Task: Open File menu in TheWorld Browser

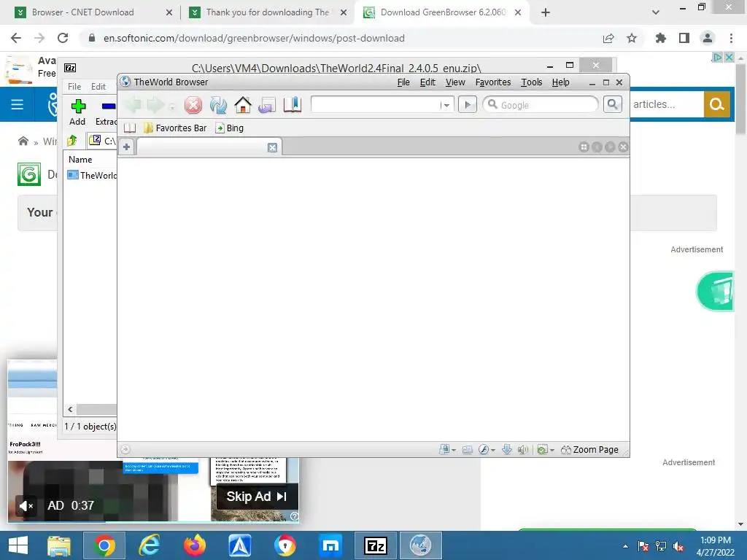Action: pos(403,82)
